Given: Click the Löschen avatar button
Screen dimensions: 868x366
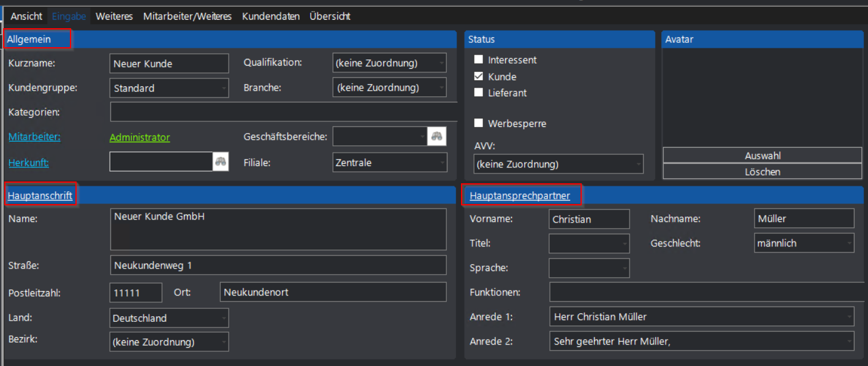Looking at the screenshot, I should [763, 172].
